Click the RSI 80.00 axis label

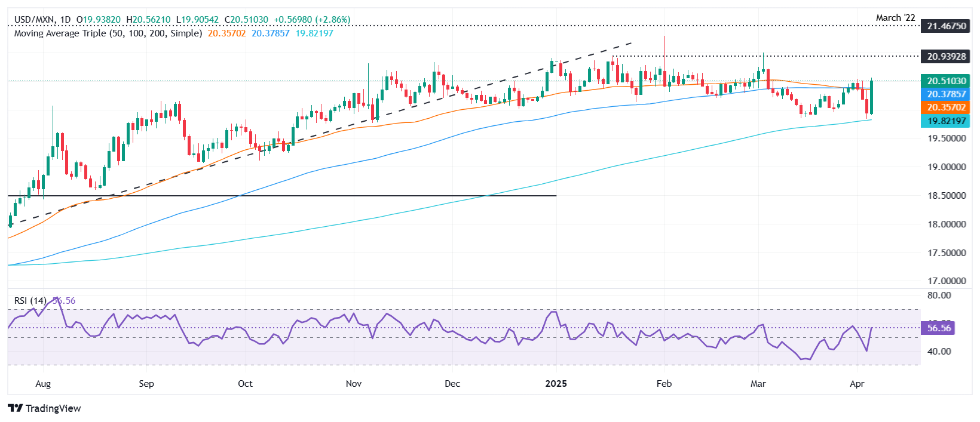[x=939, y=295]
